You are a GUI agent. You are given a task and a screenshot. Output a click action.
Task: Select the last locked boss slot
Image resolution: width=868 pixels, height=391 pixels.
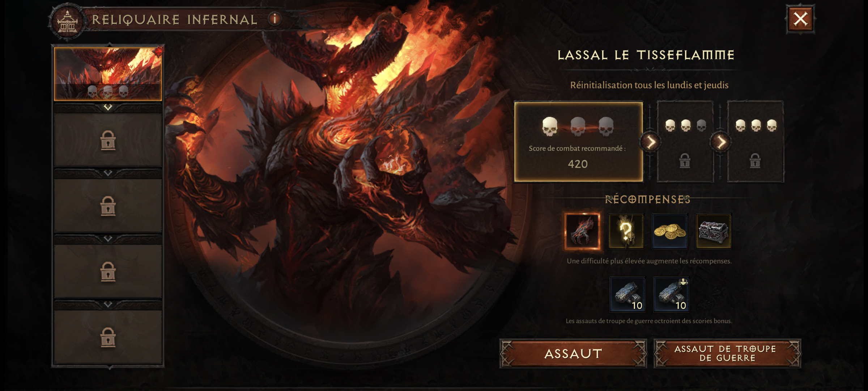coord(108,337)
